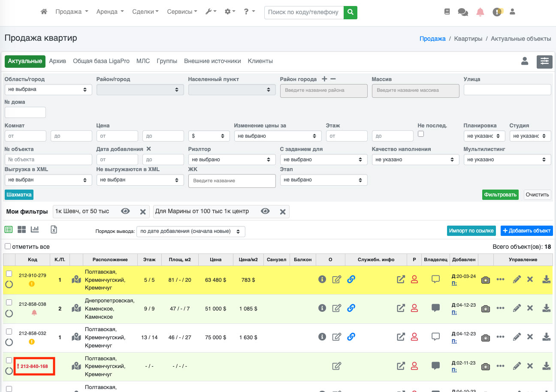Click the '+ Добавить объект' button
This screenshot has width=556, height=392.
click(x=526, y=231)
